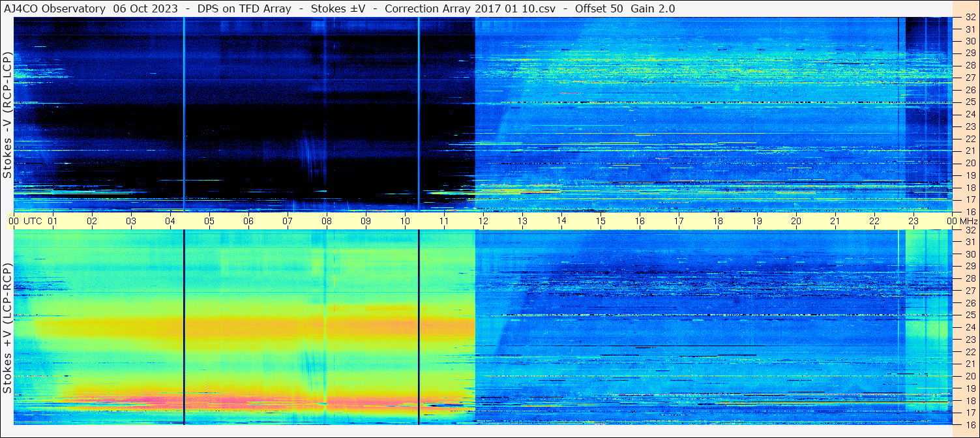This screenshot has height=438, width=980.
Task: Click '16' MHz tick of Stokes -V panel
Action: click(x=970, y=212)
